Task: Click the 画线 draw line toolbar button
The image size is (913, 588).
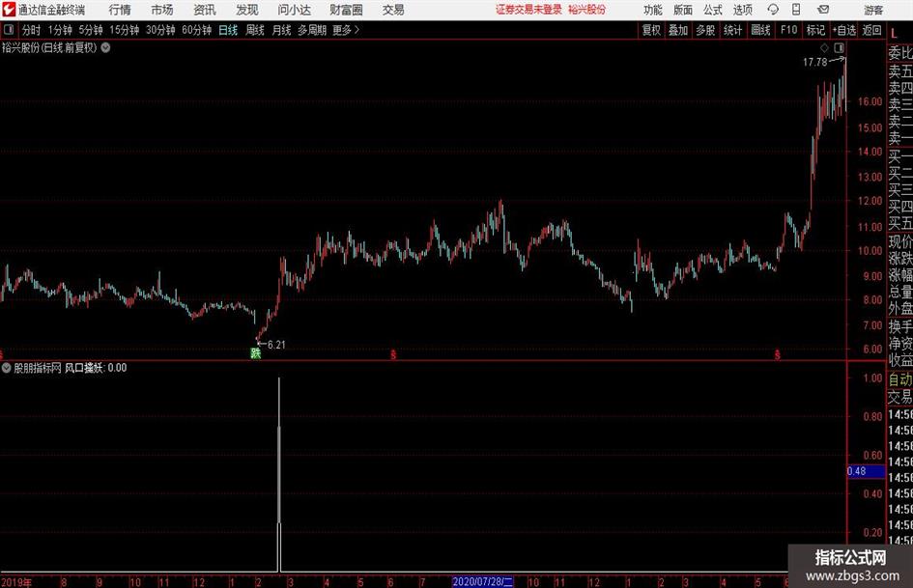Action: coord(760,30)
